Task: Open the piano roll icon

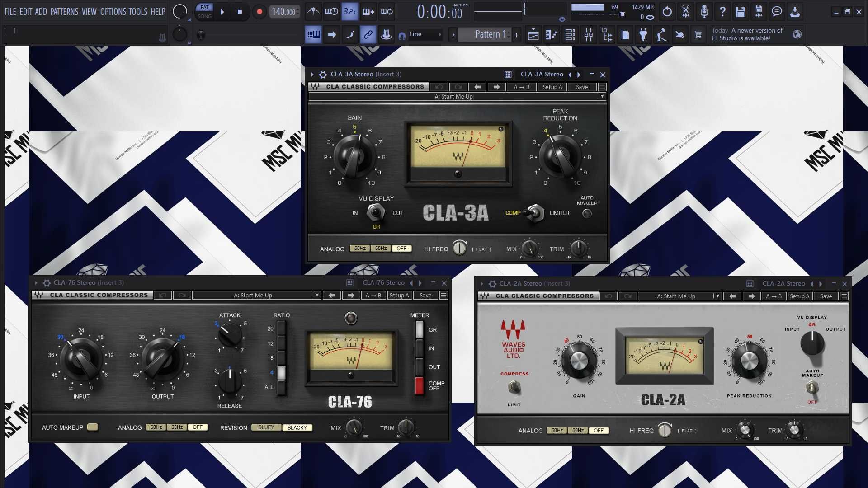Action: 552,34
